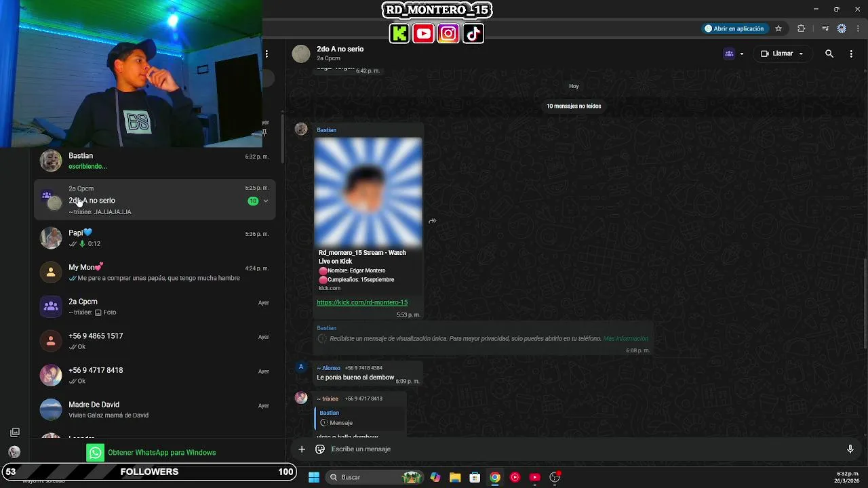868x488 pixels.
Task: Bookmark this page with star icon
Action: pos(778,28)
